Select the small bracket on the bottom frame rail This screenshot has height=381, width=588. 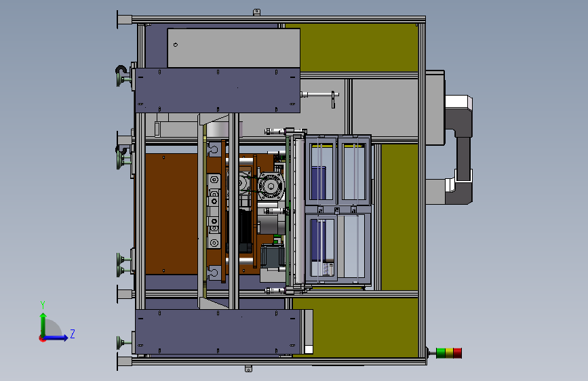pyautogui.click(x=248, y=369)
